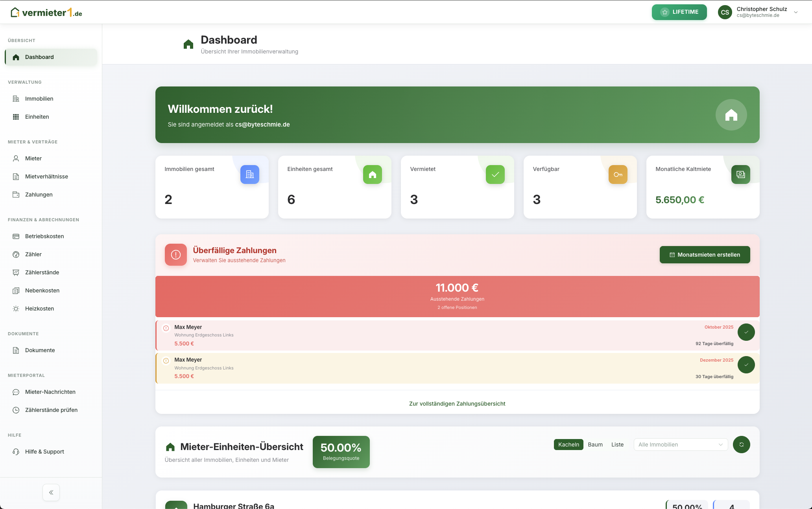Expand the user account menu chevron
The width and height of the screenshot is (812, 509).
(796, 12)
